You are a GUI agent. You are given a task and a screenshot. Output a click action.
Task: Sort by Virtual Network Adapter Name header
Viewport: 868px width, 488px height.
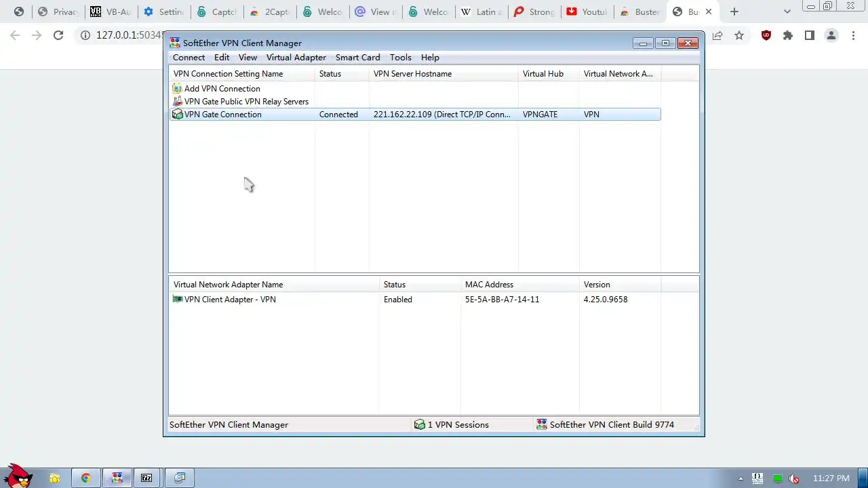pyautogui.click(x=275, y=284)
